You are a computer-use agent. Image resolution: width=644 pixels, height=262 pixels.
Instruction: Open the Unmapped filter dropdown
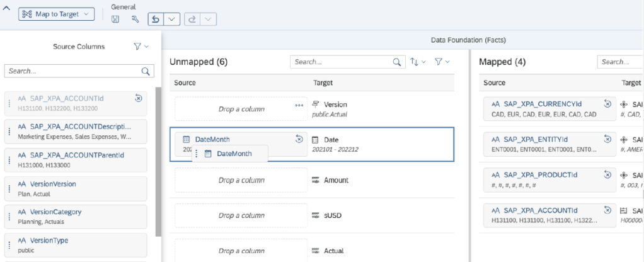pyautogui.click(x=442, y=62)
